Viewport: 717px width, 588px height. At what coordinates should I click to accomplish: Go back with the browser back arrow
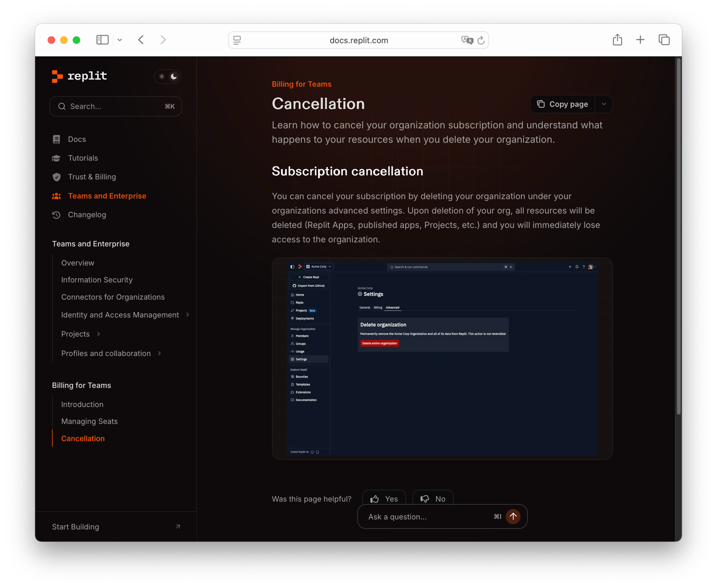(141, 40)
